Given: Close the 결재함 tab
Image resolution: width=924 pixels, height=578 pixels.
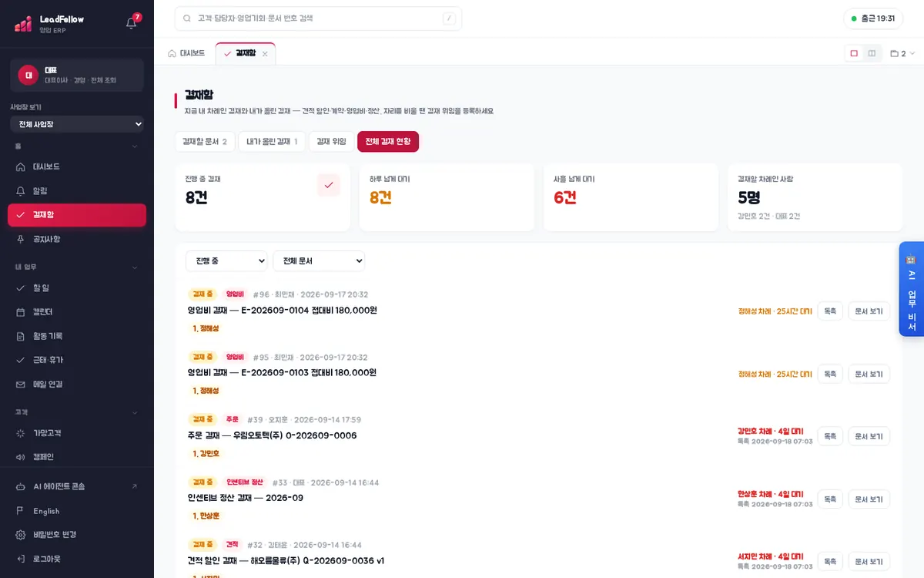Looking at the screenshot, I should [265, 54].
